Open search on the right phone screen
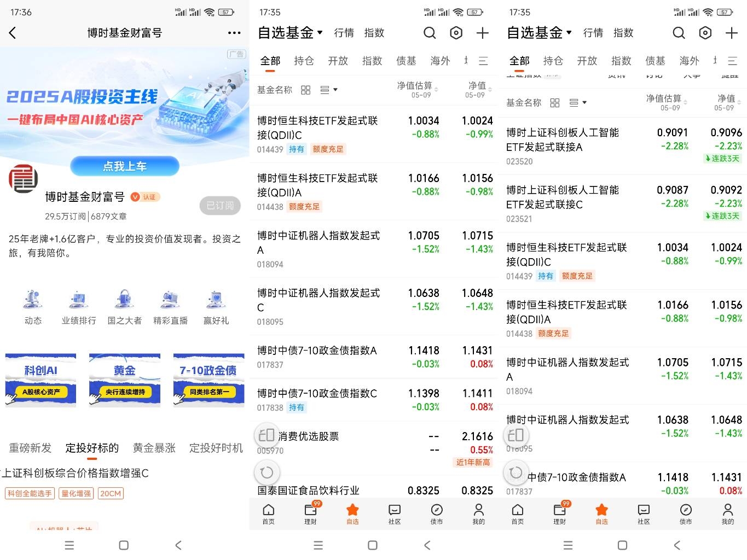Screen dimensions: 747x560 (679, 33)
